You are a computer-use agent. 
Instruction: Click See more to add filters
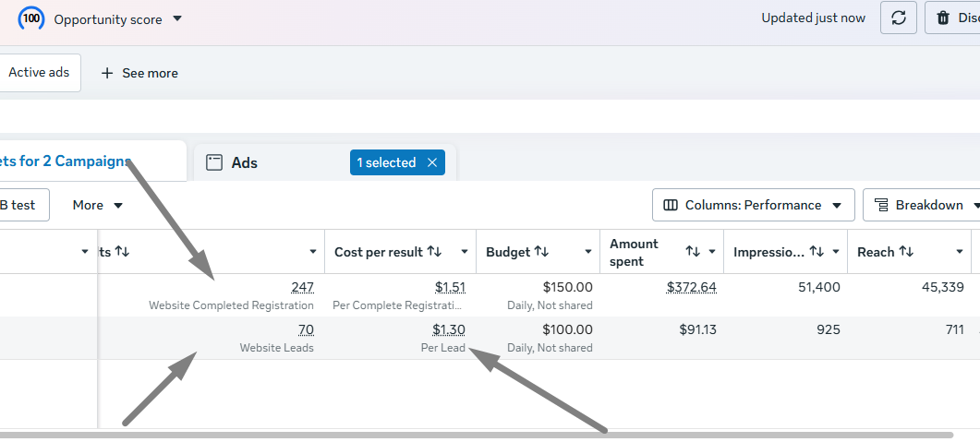[139, 73]
